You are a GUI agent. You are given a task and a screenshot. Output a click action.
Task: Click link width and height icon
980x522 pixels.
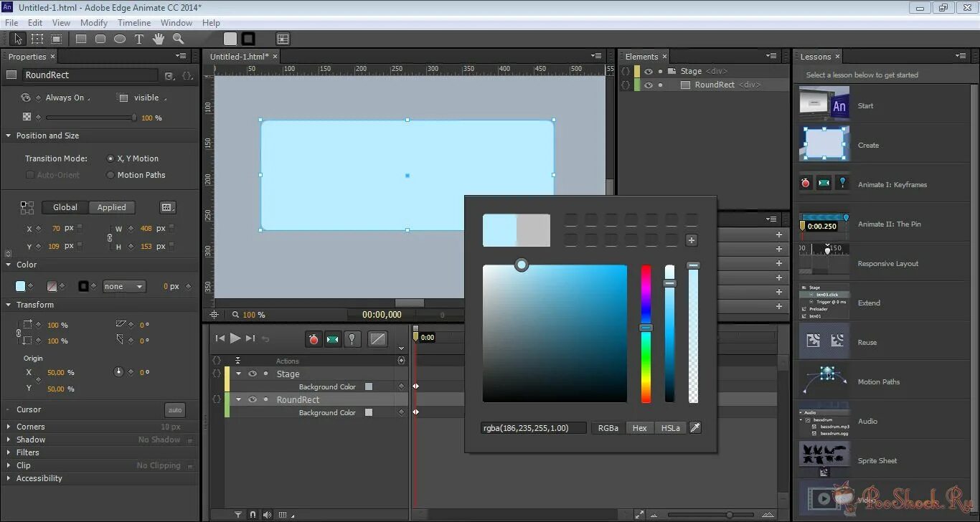tap(110, 237)
